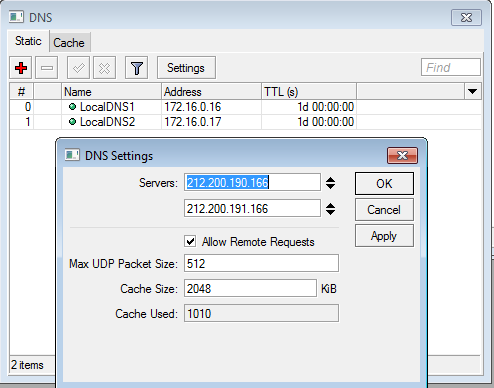Open the column selector dropdown arrow
The width and height of the screenshot is (494, 388).
tap(472, 91)
